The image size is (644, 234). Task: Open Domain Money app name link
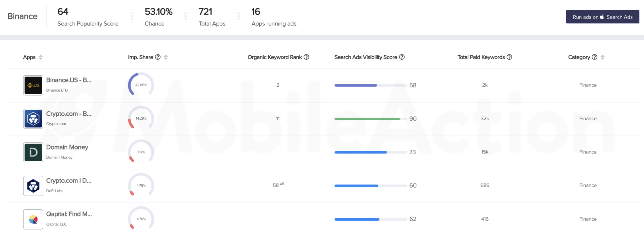67,147
